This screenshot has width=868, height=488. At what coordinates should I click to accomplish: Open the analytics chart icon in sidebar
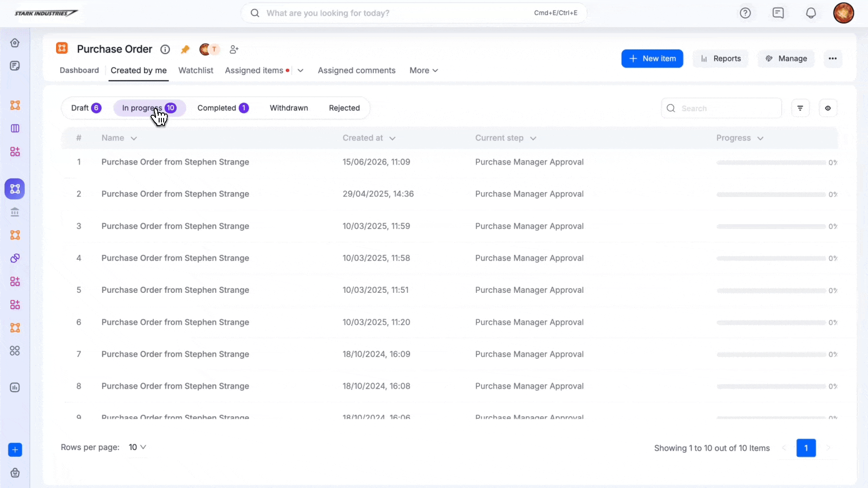coord(15,387)
